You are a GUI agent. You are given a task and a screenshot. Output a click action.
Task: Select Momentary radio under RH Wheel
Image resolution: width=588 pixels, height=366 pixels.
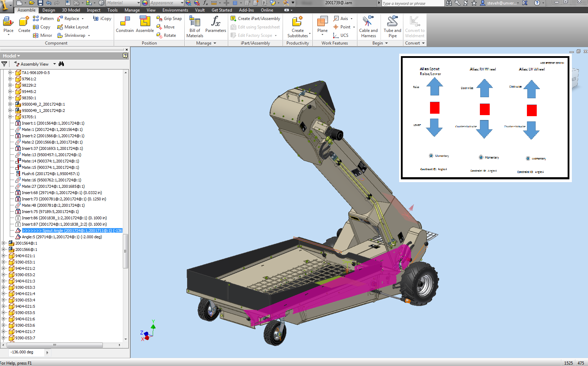pyautogui.click(x=481, y=157)
